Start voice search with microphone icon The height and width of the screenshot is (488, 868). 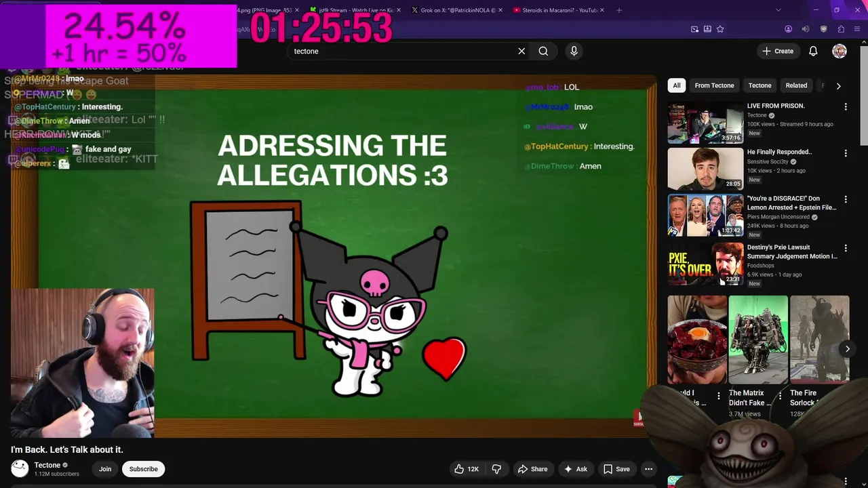pos(574,51)
